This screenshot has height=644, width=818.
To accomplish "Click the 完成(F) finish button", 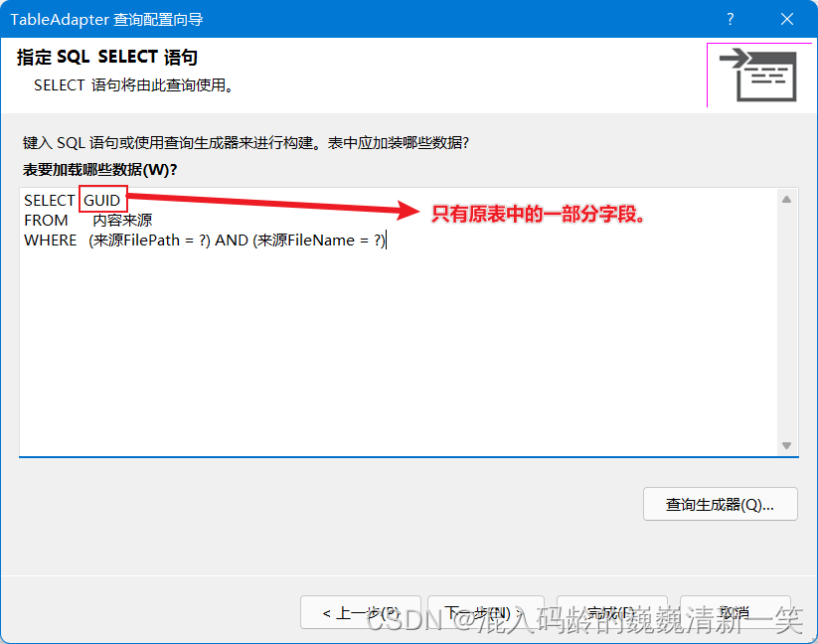I will tap(611, 612).
